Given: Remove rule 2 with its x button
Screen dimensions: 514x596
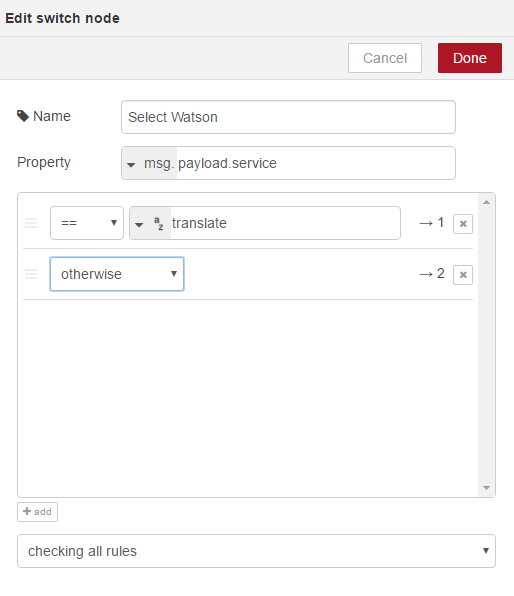Looking at the screenshot, I should click(x=463, y=274).
